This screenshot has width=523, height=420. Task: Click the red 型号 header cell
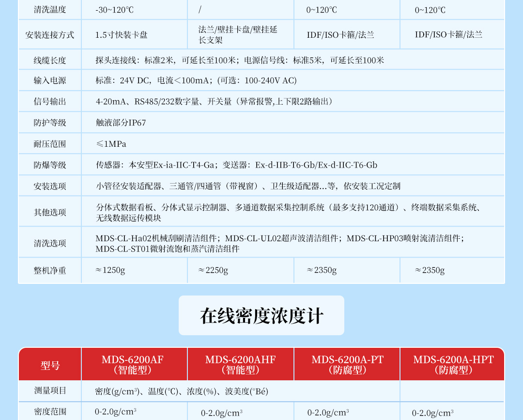(x=50, y=365)
